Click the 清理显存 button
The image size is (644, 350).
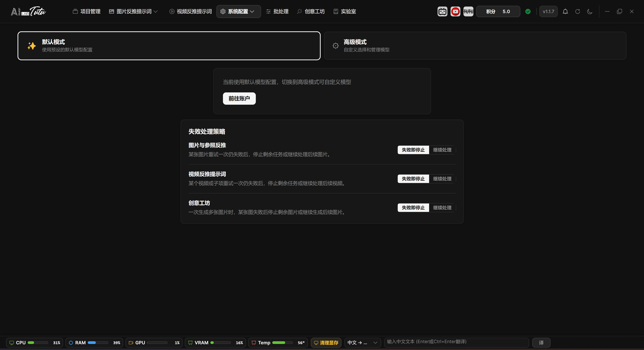pyautogui.click(x=326, y=343)
